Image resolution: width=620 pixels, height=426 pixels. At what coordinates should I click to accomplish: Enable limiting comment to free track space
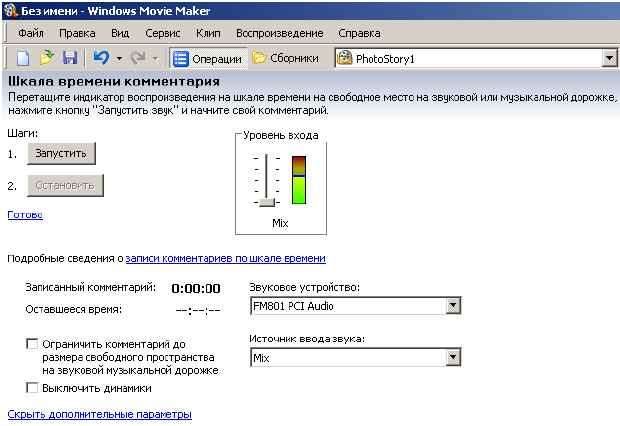pos(32,344)
